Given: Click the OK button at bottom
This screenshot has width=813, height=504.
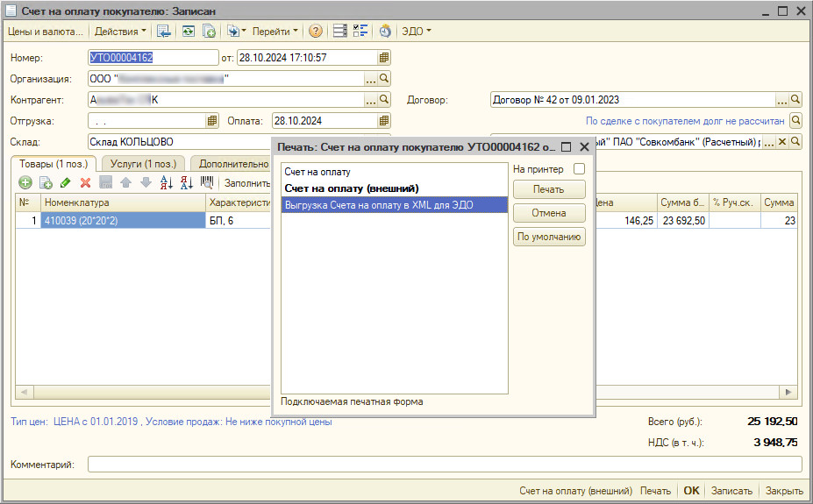Looking at the screenshot, I should click(x=691, y=491).
